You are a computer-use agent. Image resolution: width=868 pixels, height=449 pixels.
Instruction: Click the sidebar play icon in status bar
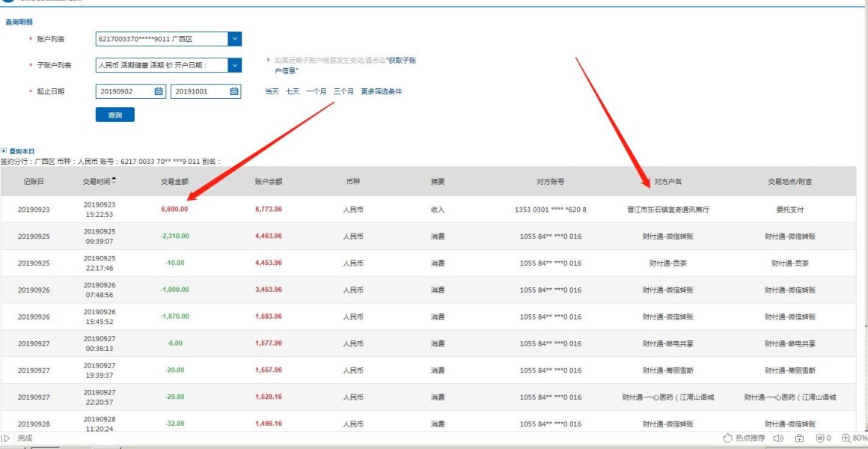[5, 438]
